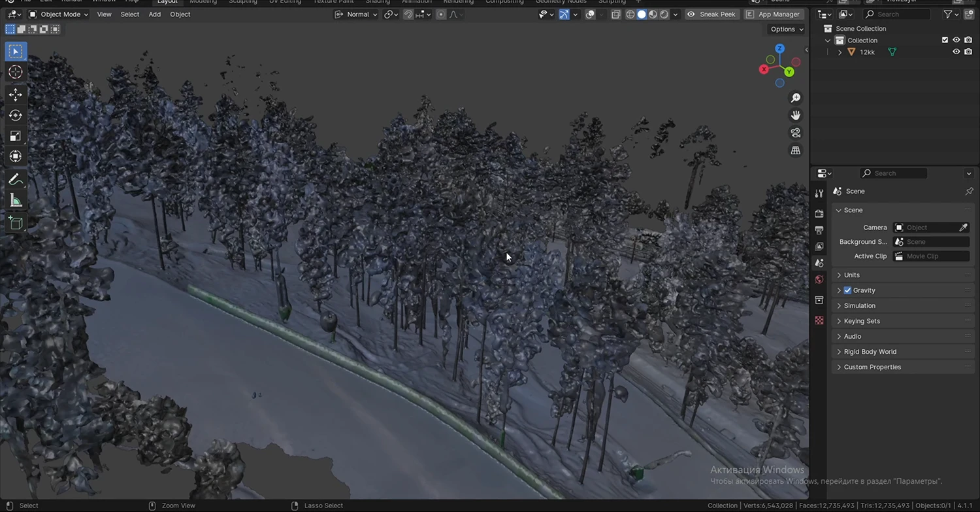Disable 12kk object in renders
This screenshot has width=980, height=512.
click(x=968, y=52)
